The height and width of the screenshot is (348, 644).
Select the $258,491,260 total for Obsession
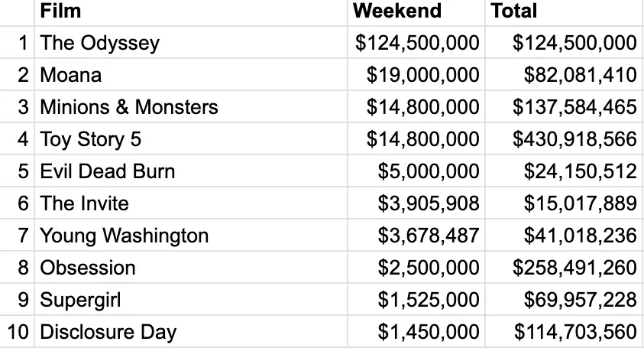point(565,267)
